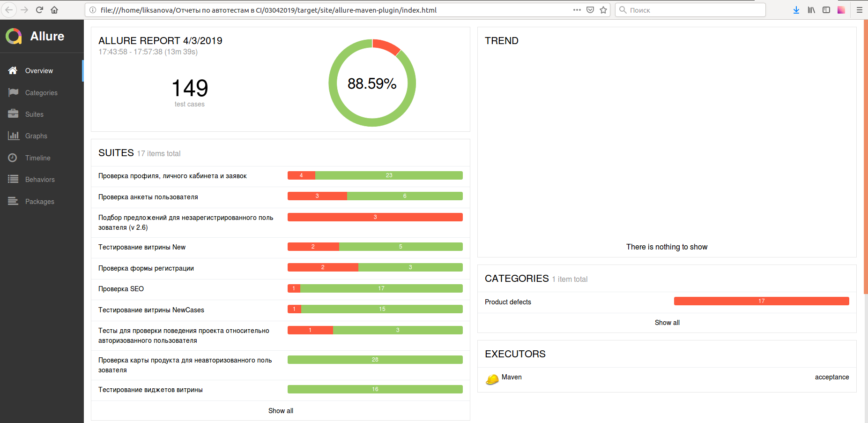Click the pink gradient toolbar extension icon
The height and width of the screenshot is (423, 868).
pyautogui.click(x=841, y=10)
